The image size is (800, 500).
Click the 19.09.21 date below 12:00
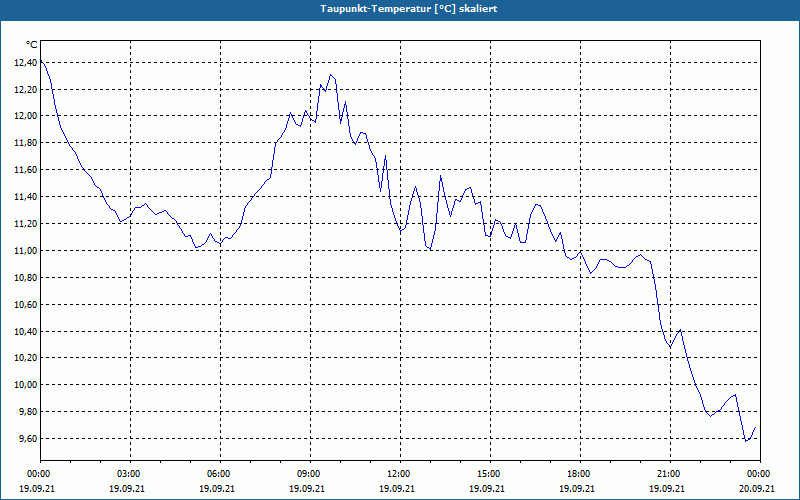[x=397, y=488]
